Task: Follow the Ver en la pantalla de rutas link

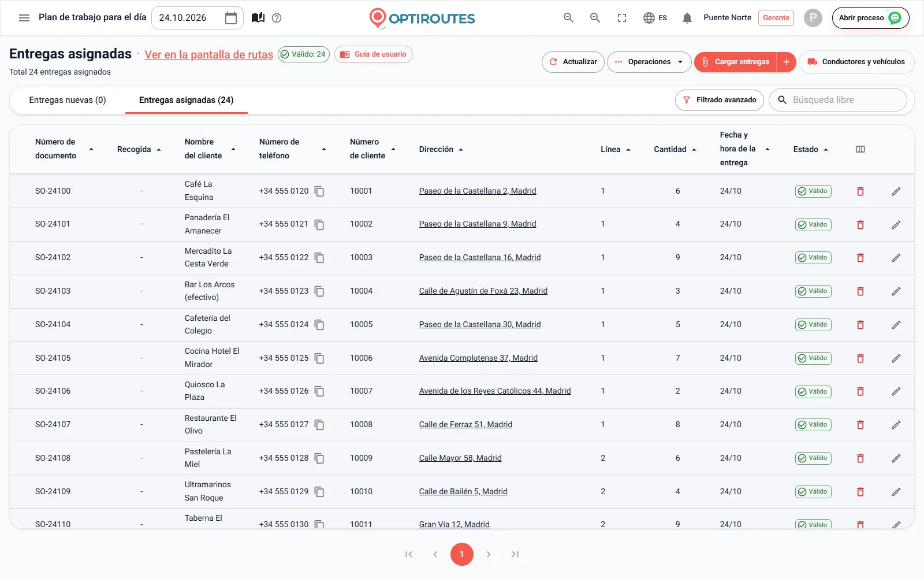Action: 208,55
